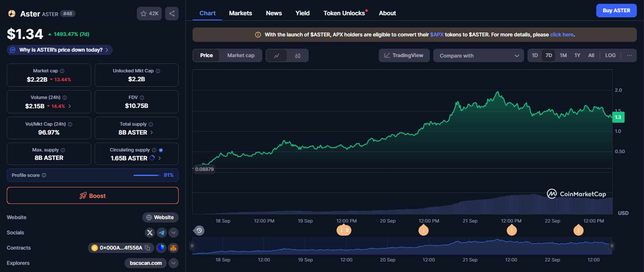Switch to the Markets tab
This screenshot has height=272, width=644.
tap(240, 13)
